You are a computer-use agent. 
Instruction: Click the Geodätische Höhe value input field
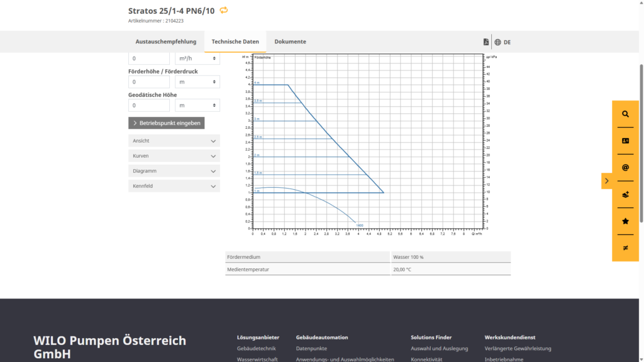tap(149, 106)
